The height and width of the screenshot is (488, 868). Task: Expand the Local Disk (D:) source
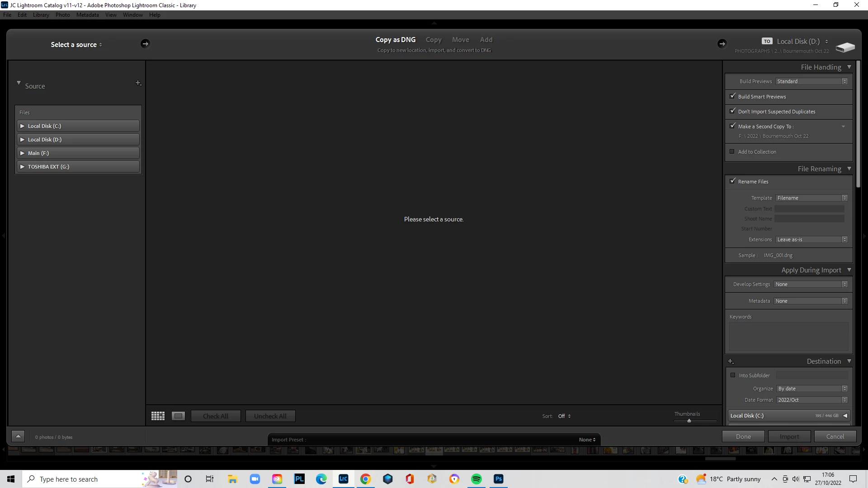tap(22, 140)
